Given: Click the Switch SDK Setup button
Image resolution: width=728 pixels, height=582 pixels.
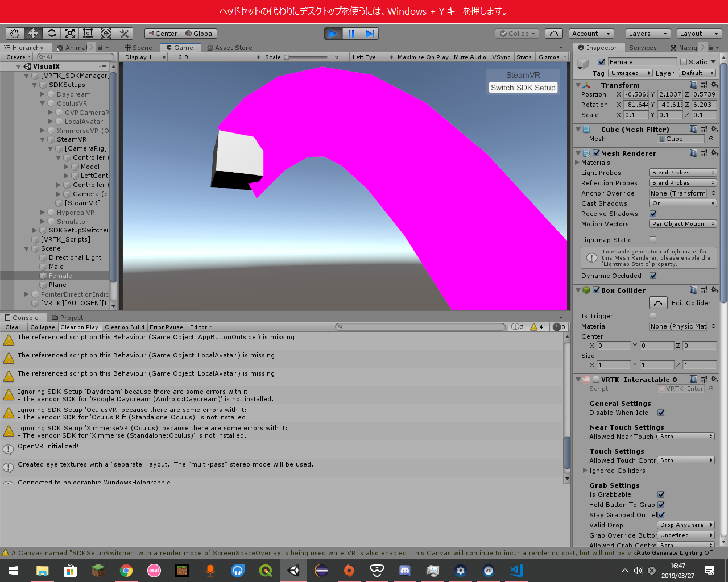Looking at the screenshot, I should pyautogui.click(x=523, y=88).
